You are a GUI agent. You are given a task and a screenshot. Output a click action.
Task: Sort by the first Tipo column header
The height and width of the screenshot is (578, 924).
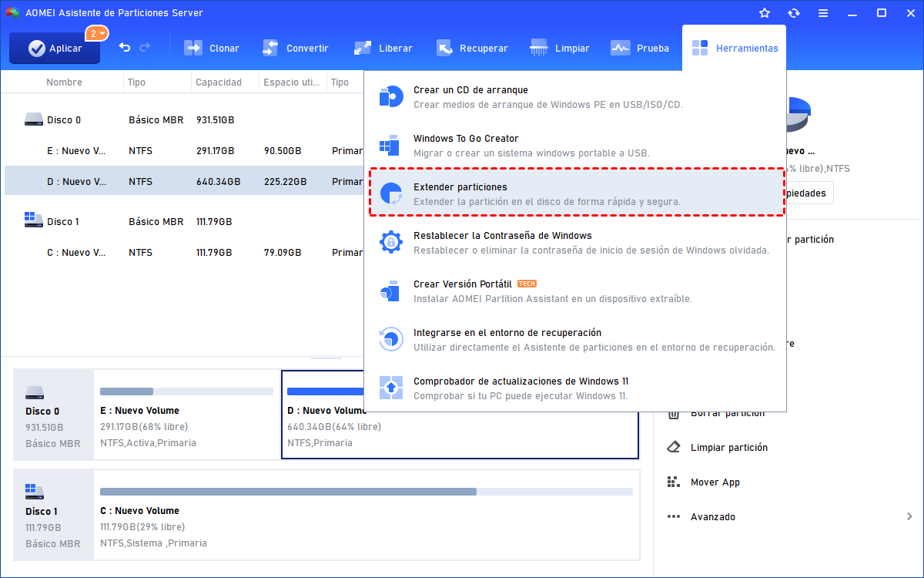tap(136, 82)
